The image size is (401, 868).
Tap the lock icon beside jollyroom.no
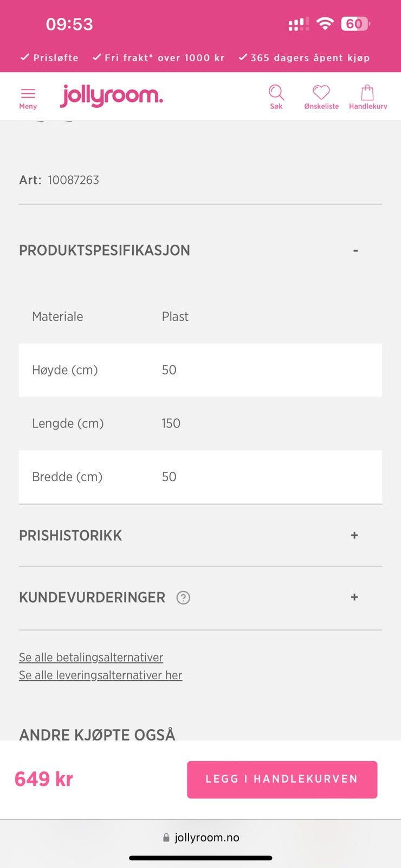click(x=166, y=838)
